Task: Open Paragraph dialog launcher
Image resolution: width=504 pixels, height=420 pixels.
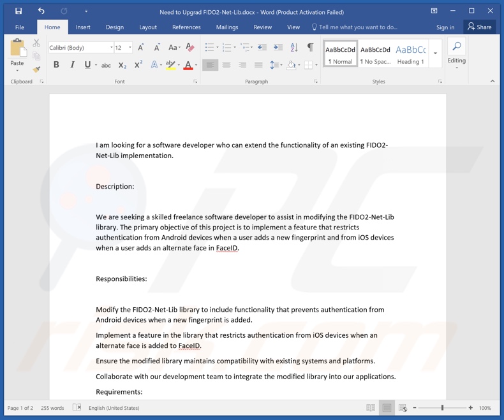Action: click(316, 82)
